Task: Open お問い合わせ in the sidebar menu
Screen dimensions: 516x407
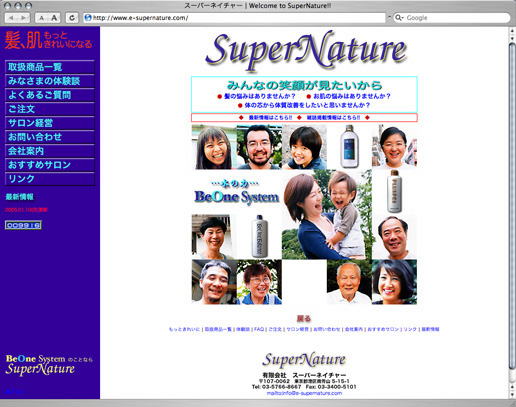Action: coord(50,137)
